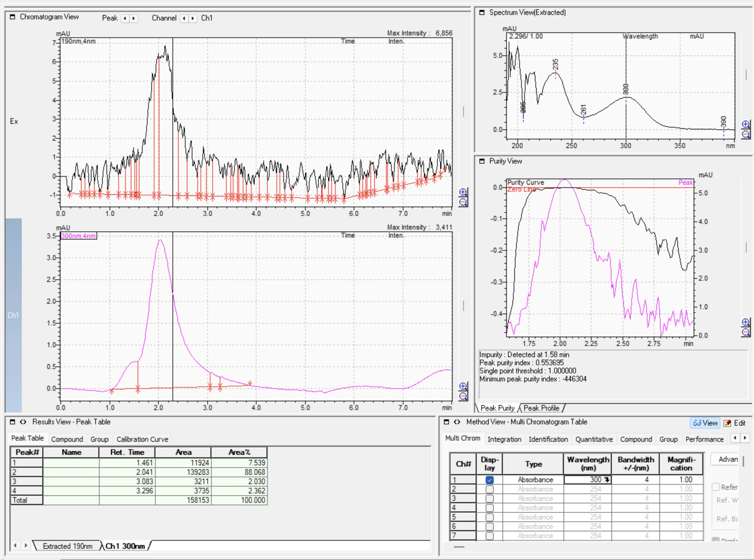754x560 pixels.
Task: Zoom in on the 300nm chromatogram
Action: tap(463, 386)
